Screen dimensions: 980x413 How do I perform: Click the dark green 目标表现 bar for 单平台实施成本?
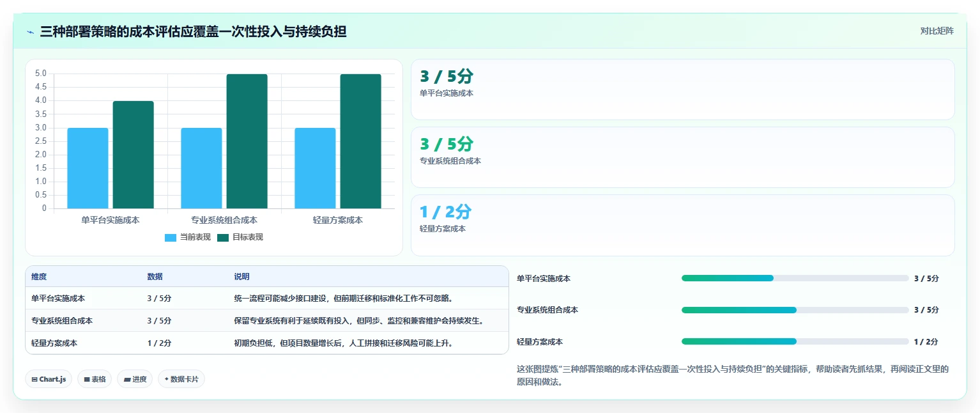tap(134, 155)
